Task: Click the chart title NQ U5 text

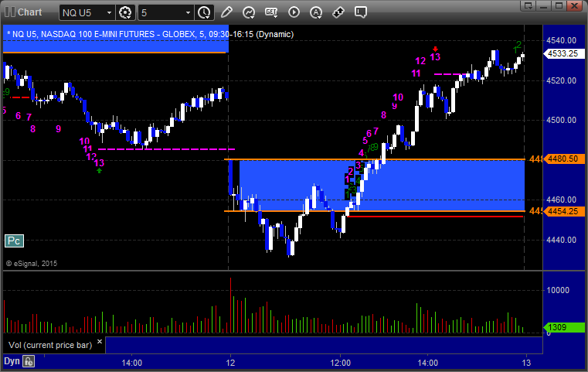Action: (150, 34)
